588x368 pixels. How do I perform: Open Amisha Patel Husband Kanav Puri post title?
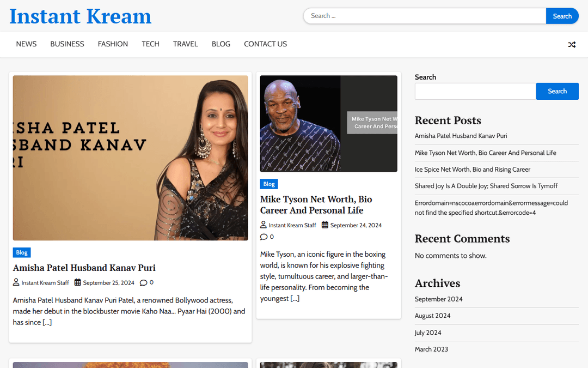point(84,268)
